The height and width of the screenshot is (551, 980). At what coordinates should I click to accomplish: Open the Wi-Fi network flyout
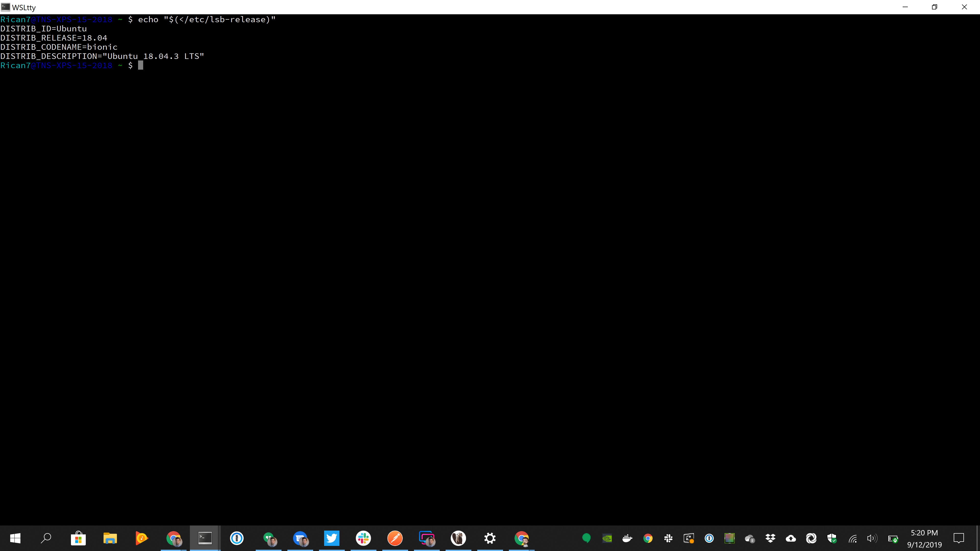click(x=852, y=539)
